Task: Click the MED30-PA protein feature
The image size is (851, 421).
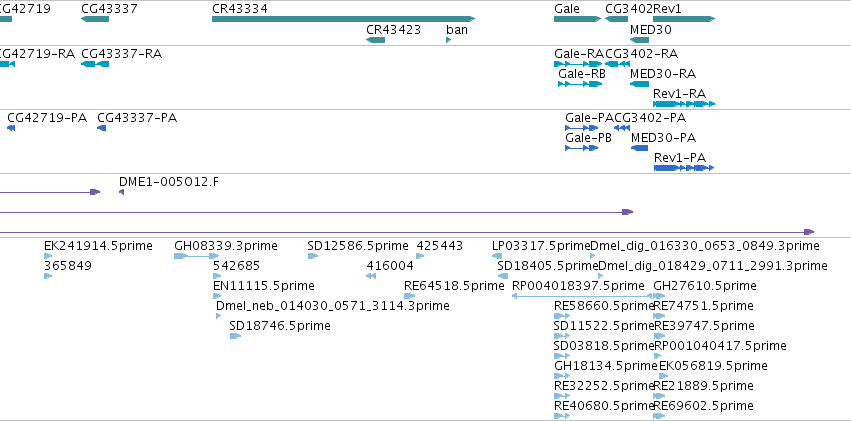Action: click(x=640, y=148)
